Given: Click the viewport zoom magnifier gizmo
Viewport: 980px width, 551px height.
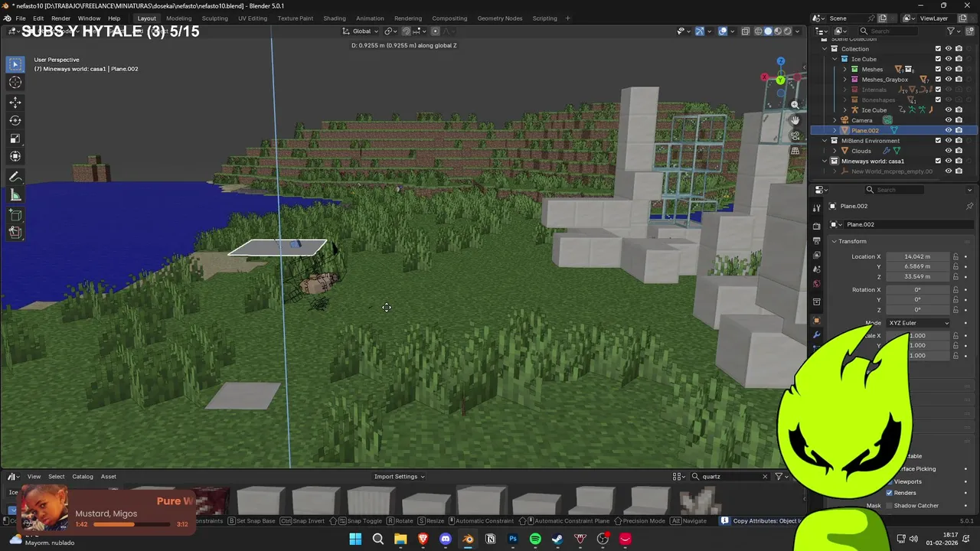Looking at the screenshot, I should [795, 105].
